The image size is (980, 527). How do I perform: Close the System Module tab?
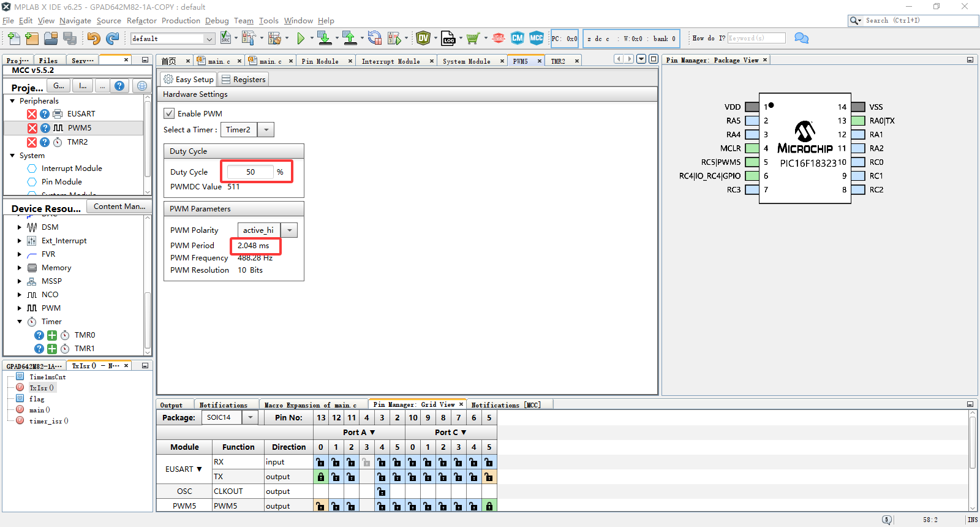point(502,61)
